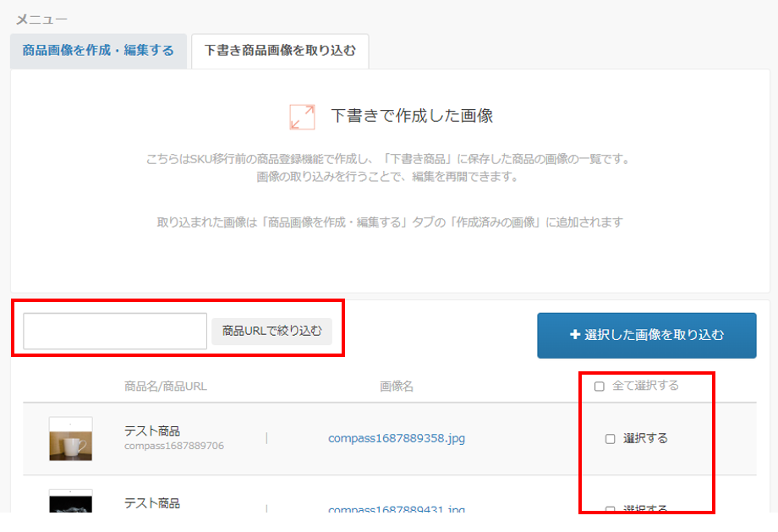Click inside the product URL filter input box
Viewport: 778px width, 532px height.
coord(114,332)
